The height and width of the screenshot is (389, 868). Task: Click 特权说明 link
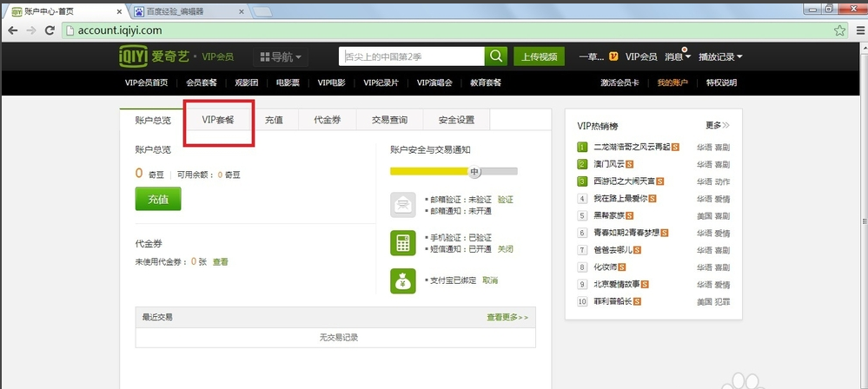click(x=721, y=83)
